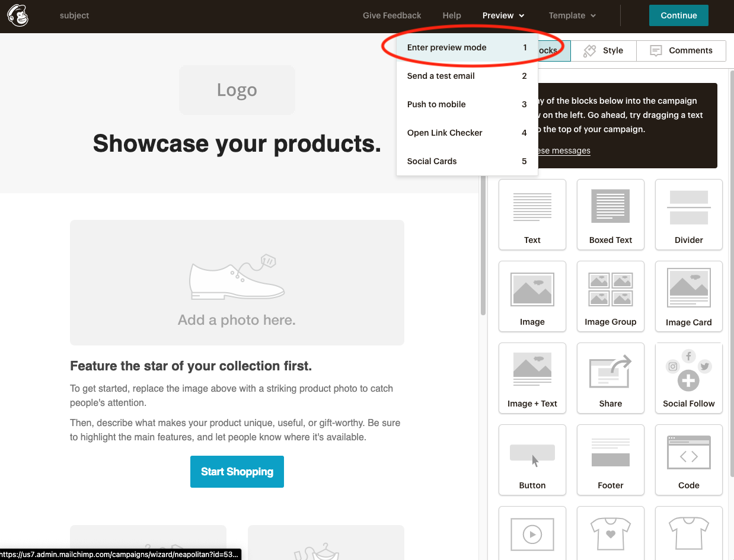Select the Showcase your products headline
This screenshot has width=734, height=560.
point(237,143)
